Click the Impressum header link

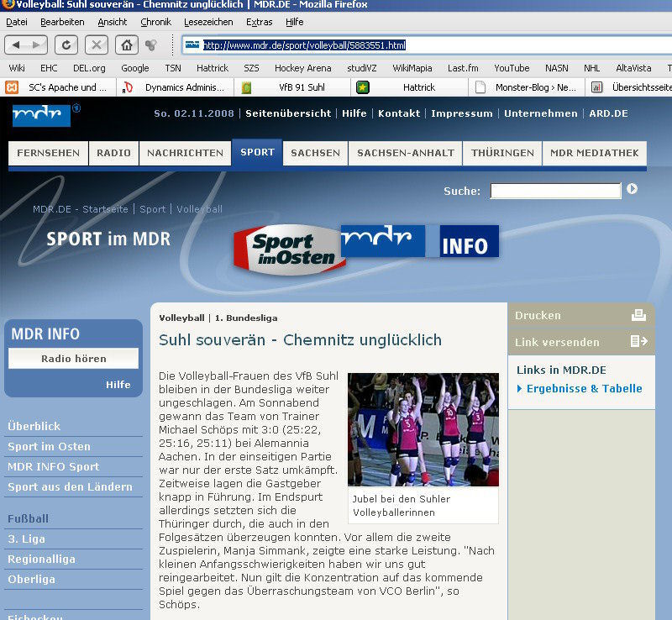tap(462, 113)
